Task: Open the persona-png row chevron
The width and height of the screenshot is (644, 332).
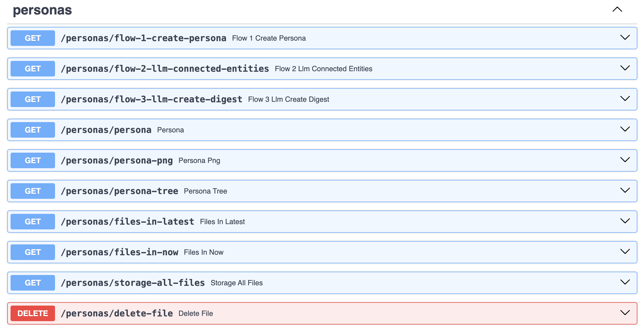Action: coord(625,160)
